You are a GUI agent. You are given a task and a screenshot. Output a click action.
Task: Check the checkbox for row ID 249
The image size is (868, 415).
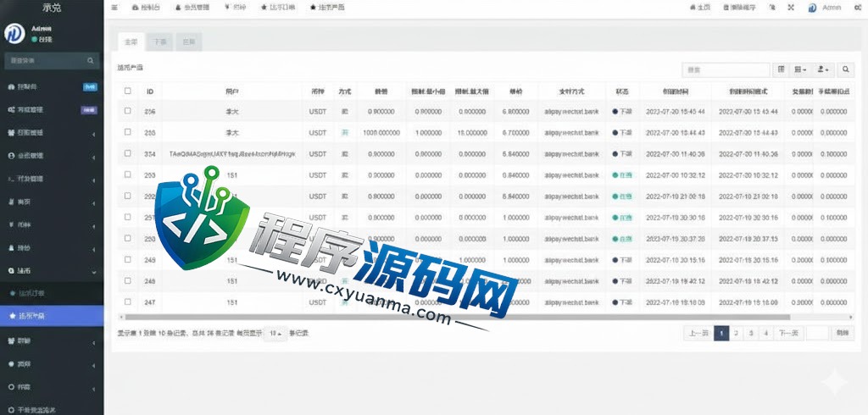point(128,259)
